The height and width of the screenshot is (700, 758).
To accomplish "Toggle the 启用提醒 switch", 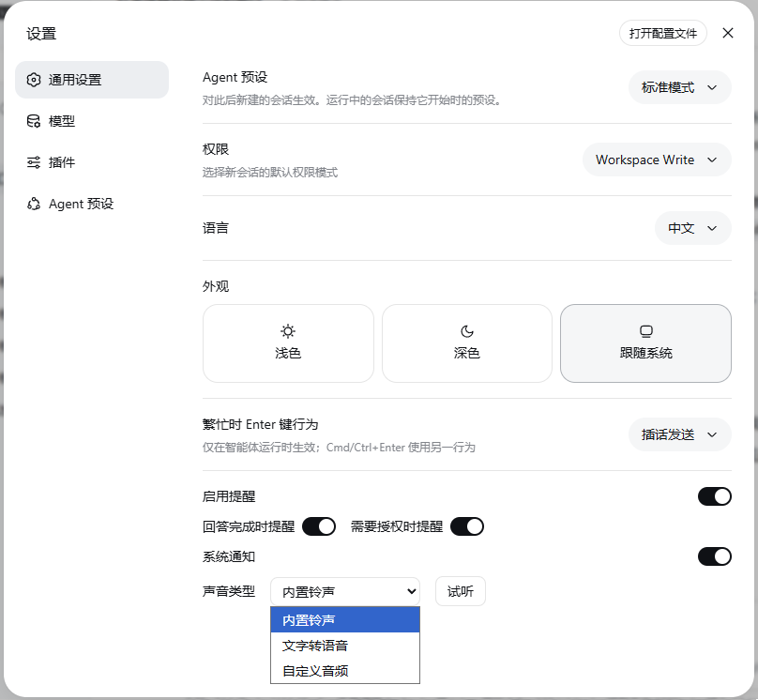I will pos(715,496).
